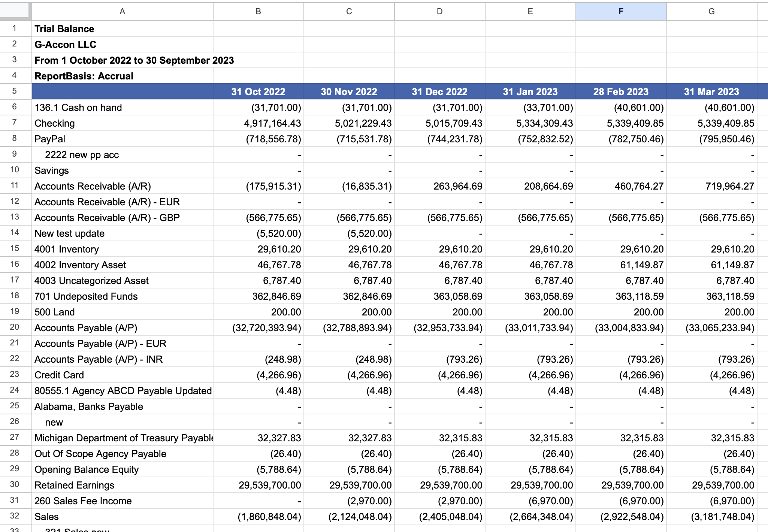Select column G header
This screenshot has width=768, height=532.
711,11
